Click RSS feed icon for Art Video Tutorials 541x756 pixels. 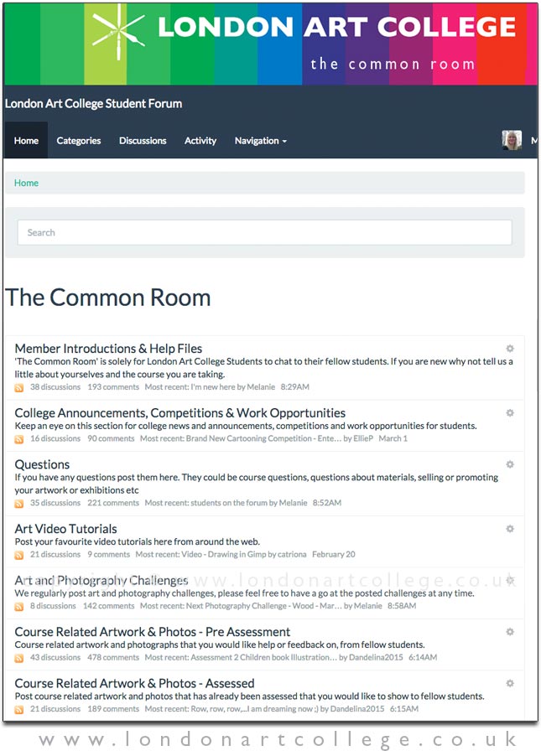[x=18, y=555]
